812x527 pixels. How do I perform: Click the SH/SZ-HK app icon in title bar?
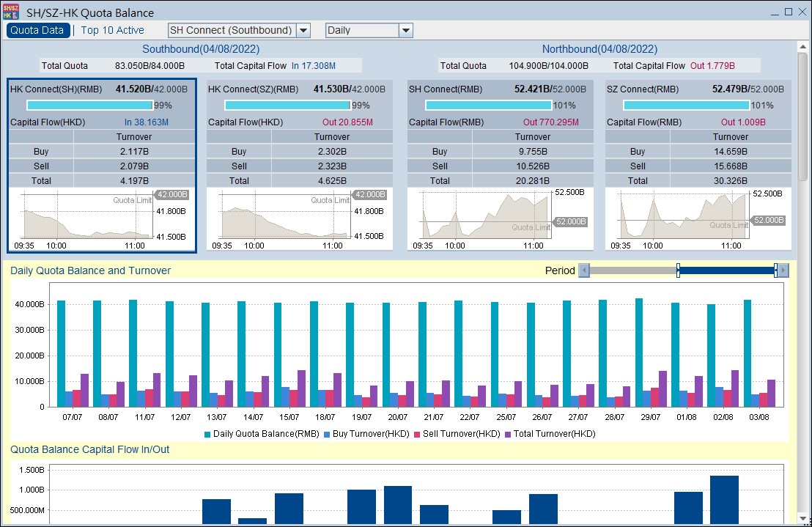tap(11, 12)
